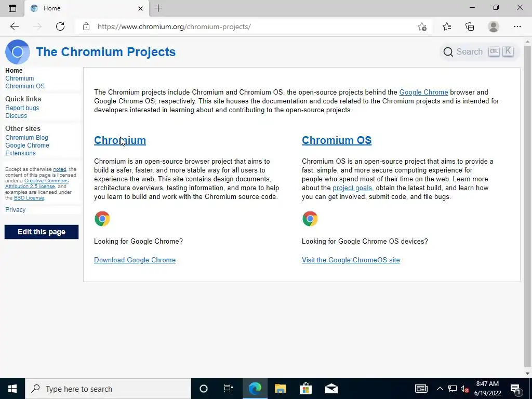Image resolution: width=532 pixels, height=399 pixels.
Task: Open the Discuss quick link
Action: click(16, 116)
